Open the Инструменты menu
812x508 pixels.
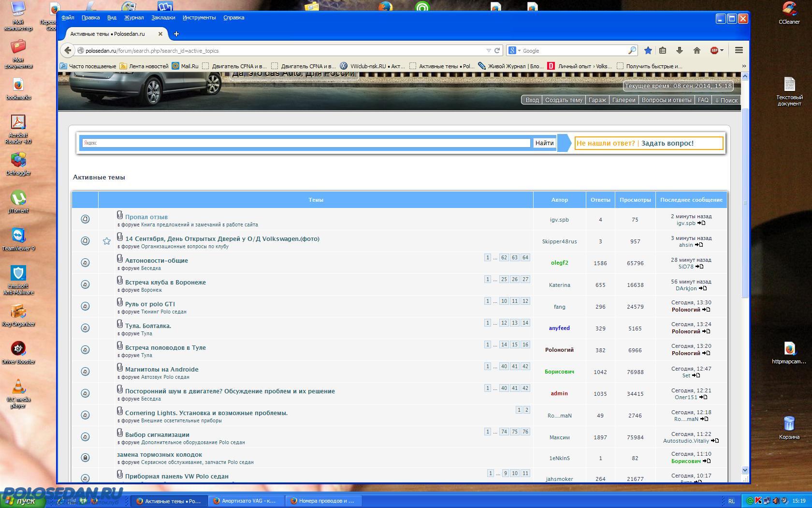tap(199, 17)
